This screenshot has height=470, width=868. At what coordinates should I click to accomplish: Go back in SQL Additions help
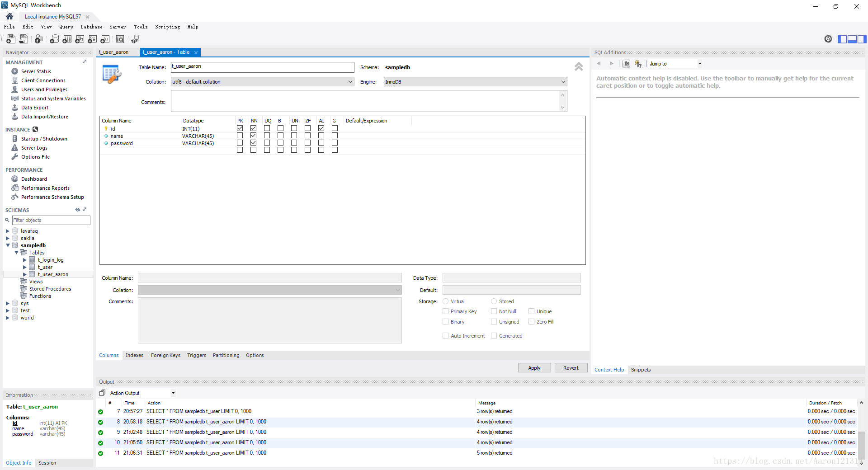(x=599, y=64)
